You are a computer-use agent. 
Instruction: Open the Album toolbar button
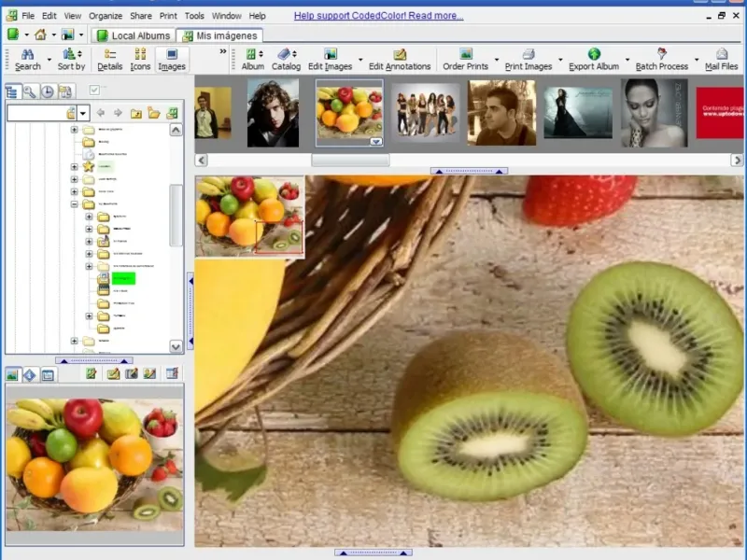coord(252,60)
